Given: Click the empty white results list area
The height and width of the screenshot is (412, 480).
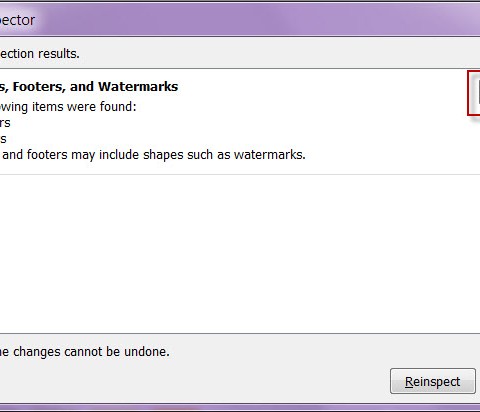Looking at the screenshot, I should point(240,253).
